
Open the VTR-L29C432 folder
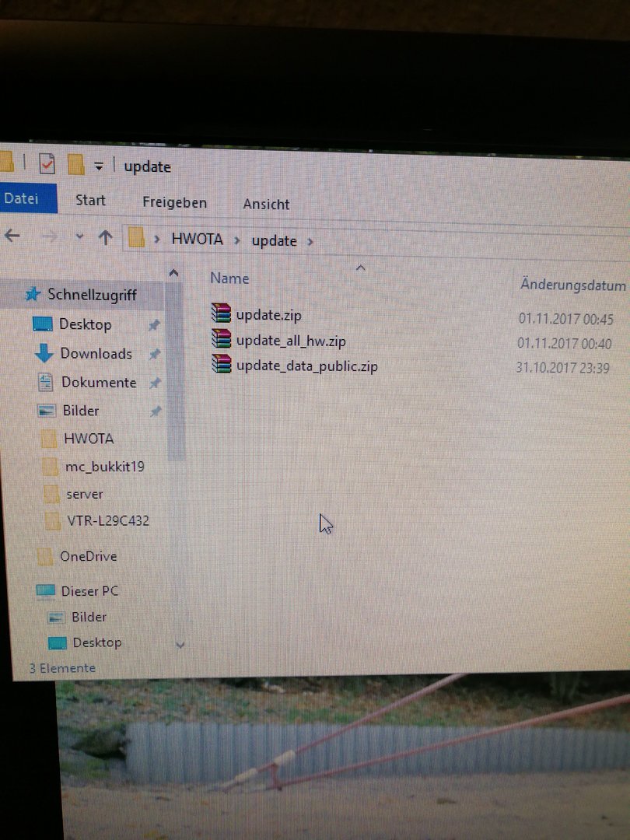click(108, 520)
